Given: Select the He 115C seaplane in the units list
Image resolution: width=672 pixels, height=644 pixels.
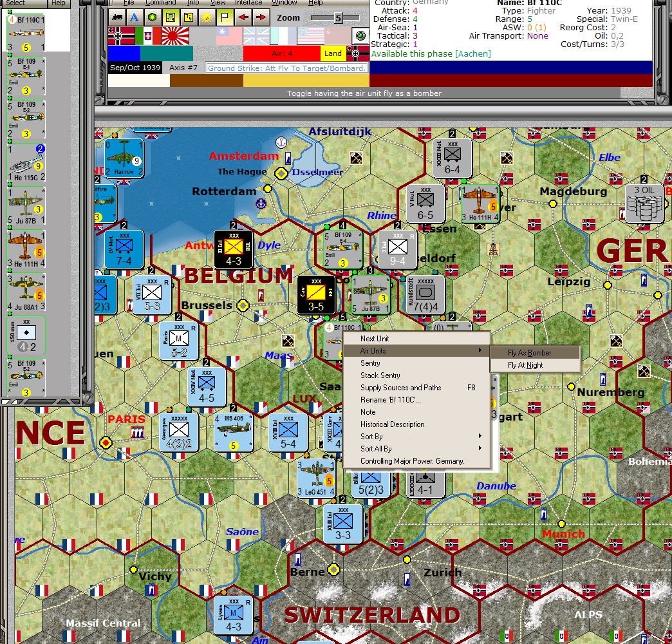Looking at the screenshot, I should click(x=26, y=163).
